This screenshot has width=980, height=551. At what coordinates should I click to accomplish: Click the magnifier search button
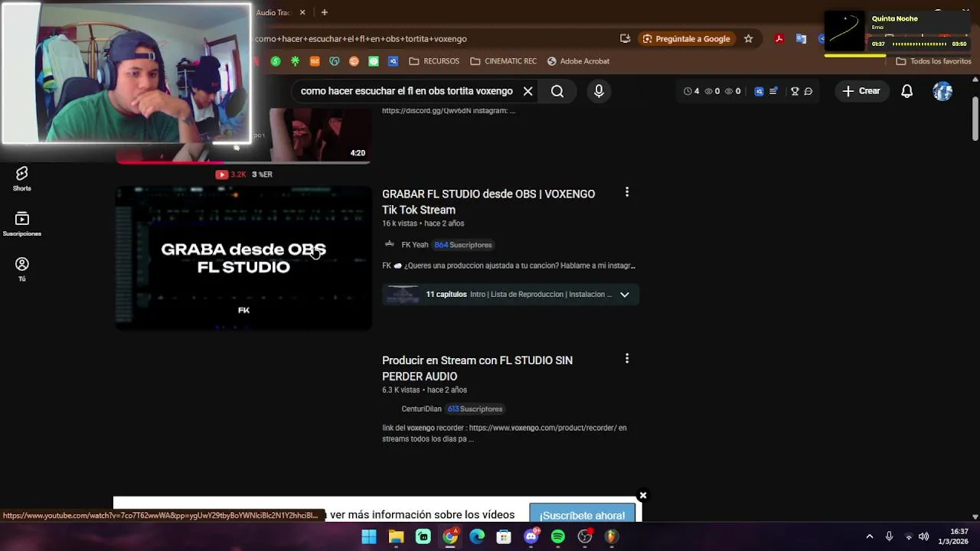pos(557,91)
